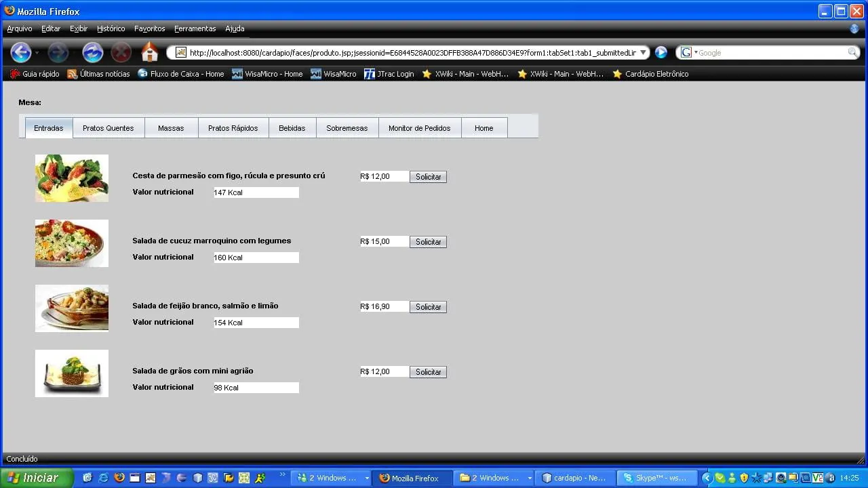
Task: Click the Salada de cucuz marroquino thumbnail
Action: 72,243
